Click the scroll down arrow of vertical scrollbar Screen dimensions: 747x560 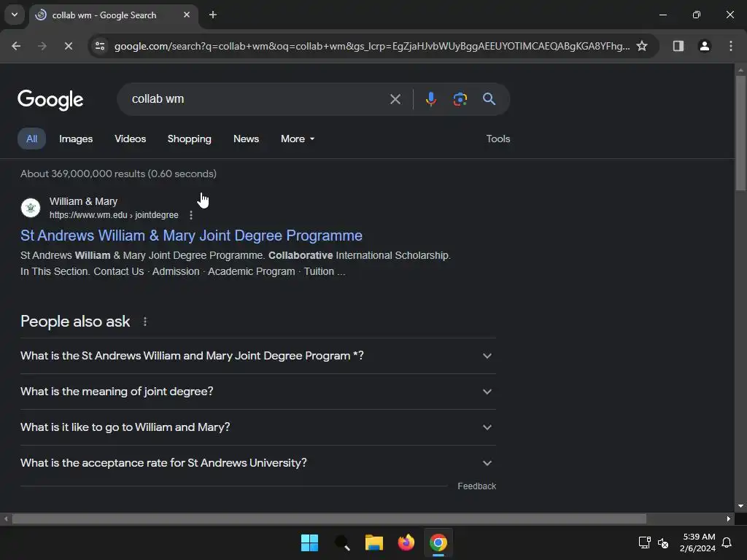[740, 506]
